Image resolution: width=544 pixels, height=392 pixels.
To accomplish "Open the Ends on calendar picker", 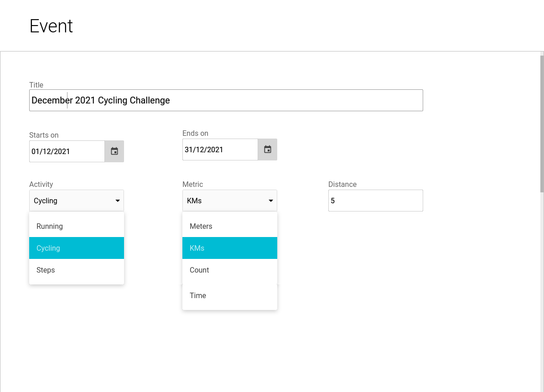I will coord(268,150).
